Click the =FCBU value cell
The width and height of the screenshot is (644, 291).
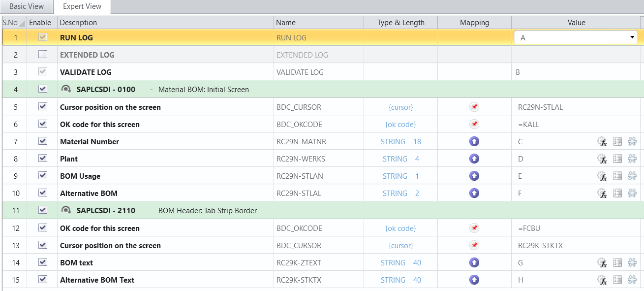click(529, 228)
